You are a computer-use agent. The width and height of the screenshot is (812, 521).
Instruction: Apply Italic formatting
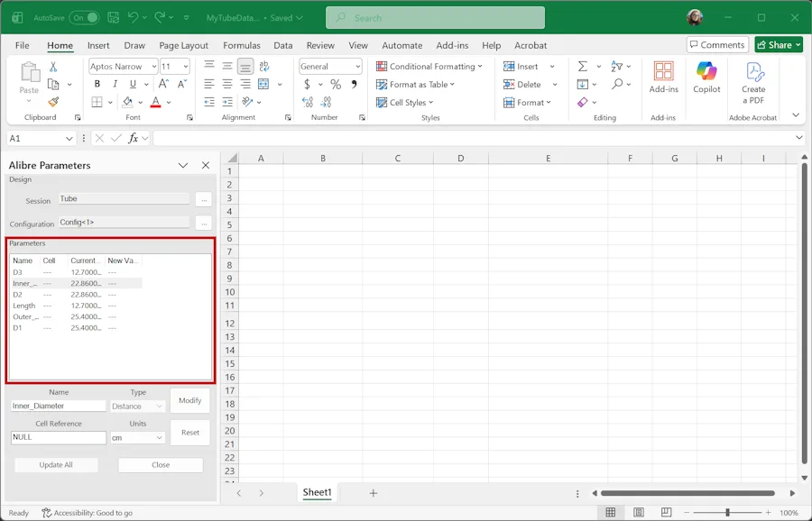tap(115, 84)
